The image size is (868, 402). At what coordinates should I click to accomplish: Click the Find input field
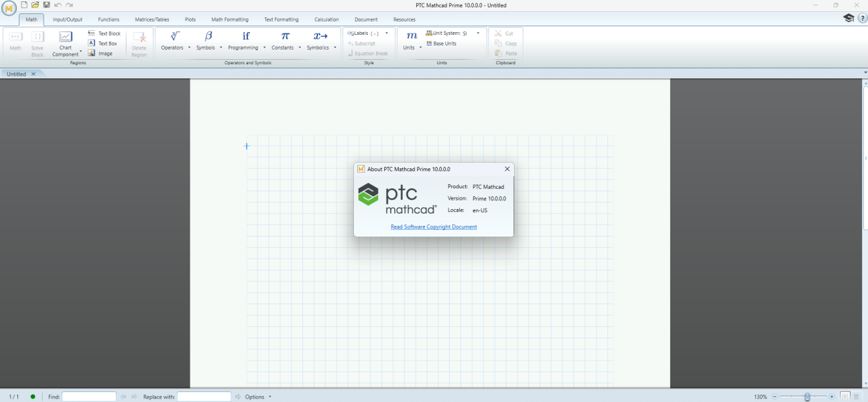(x=89, y=397)
